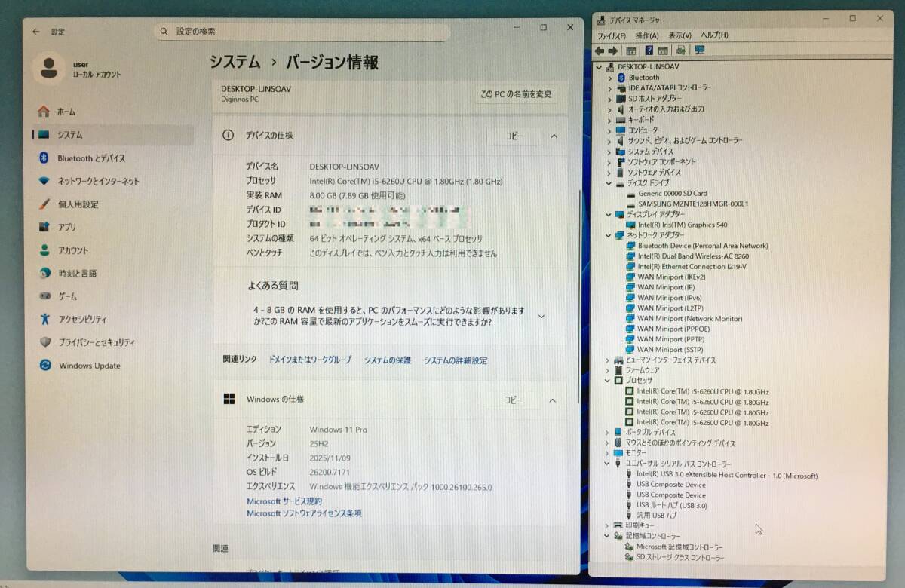905x588 pixels.
Task: Click システム in the breadcrumb heading
Action: tap(235, 63)
